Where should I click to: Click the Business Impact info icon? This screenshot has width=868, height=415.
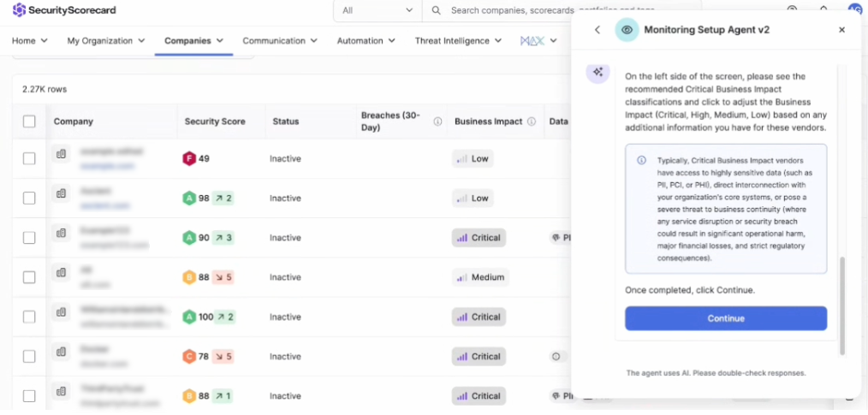tap(532, 122)
